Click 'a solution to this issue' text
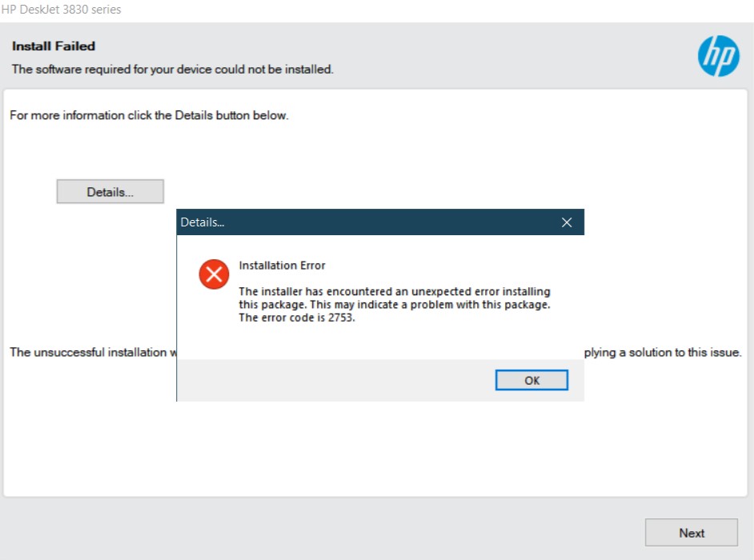 pyautogui.click(x=664, y=352)
